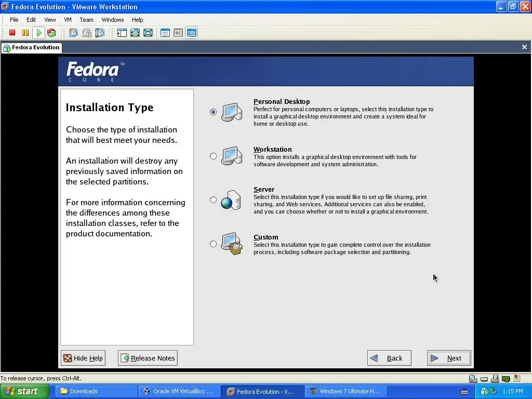
Task: Select the Personal Desktop radio button
Action: tap(213, 112)
